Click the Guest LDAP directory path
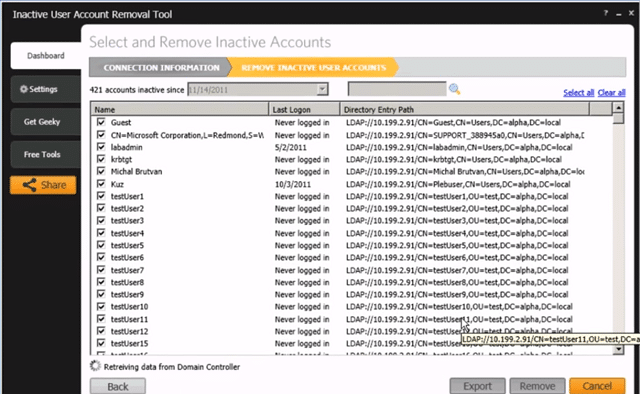This screenshot has height=394, width=640. (453, 122)
